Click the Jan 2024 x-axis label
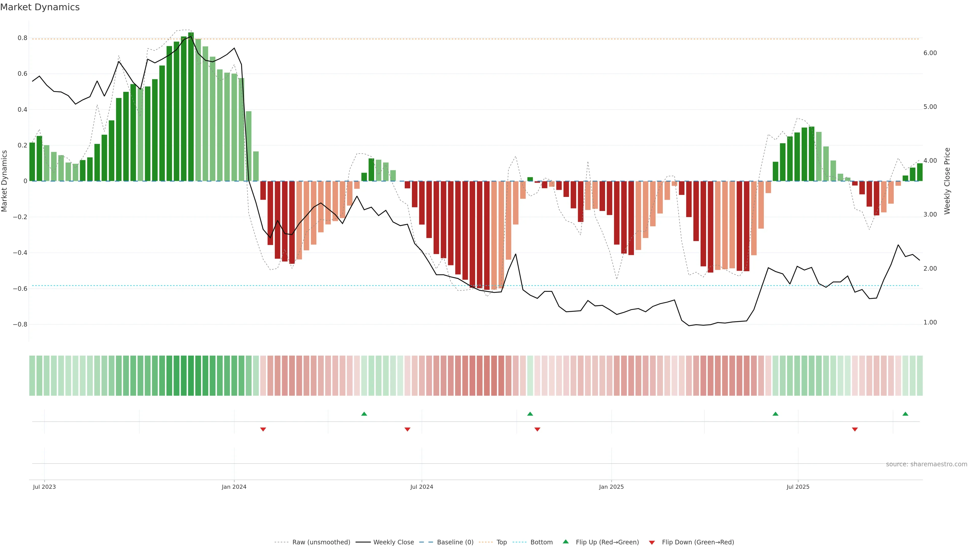This screenshot has width=980, height=551. click(x=234, y=487)
